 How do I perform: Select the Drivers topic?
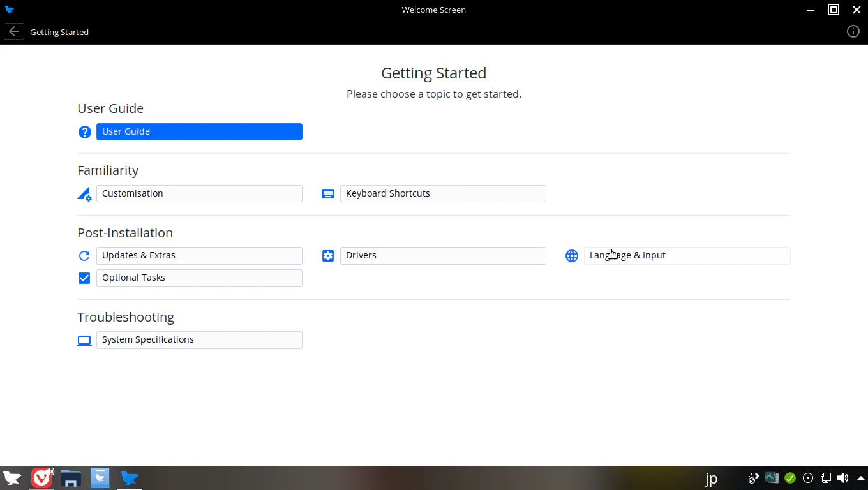coord(443,255)
